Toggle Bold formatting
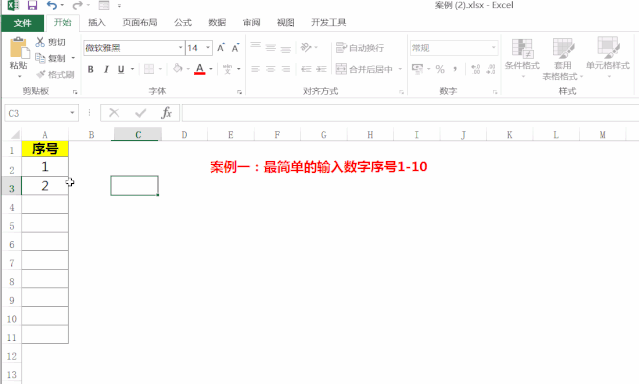 [x=90, y=69]
